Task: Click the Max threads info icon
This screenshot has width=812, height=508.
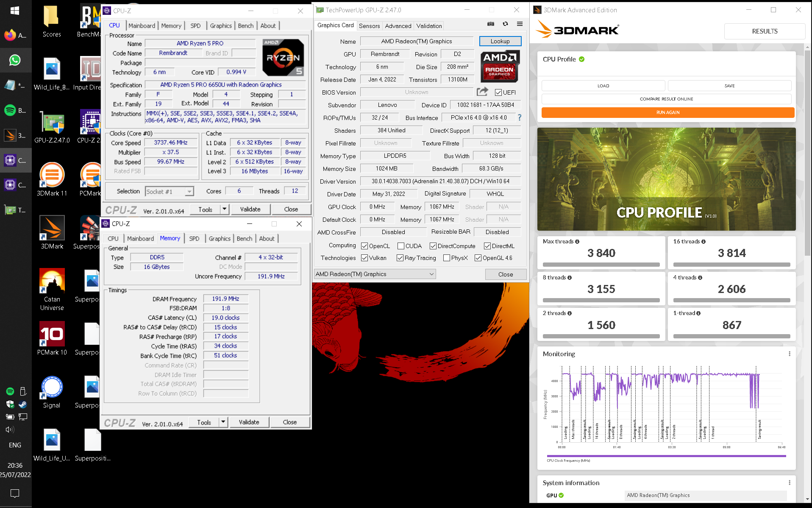Action: (577, 242)
